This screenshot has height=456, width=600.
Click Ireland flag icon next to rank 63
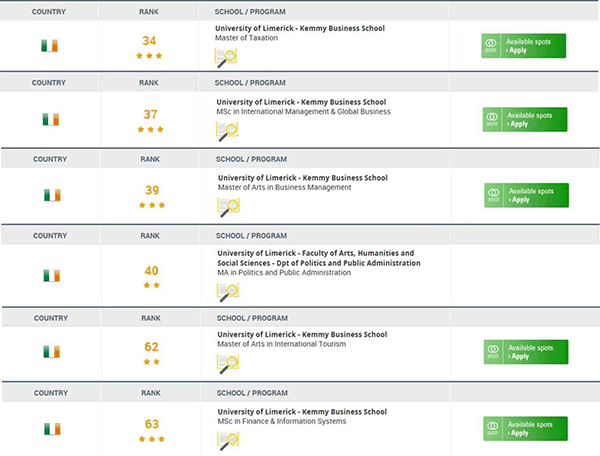(52, 429)
